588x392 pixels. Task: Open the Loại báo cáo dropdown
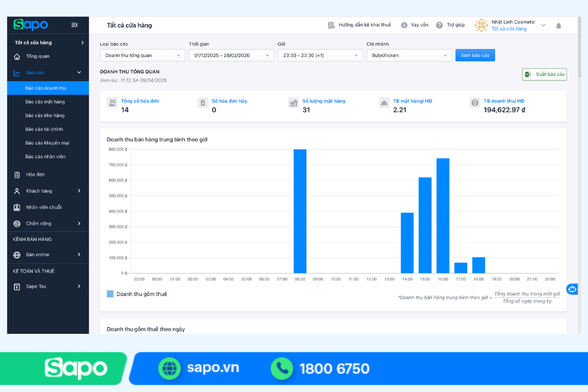click(142, 56)
